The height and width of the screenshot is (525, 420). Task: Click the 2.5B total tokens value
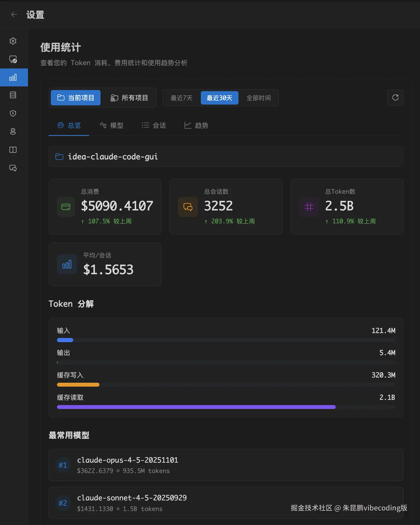pyautogui.click(x=339, y=206)
